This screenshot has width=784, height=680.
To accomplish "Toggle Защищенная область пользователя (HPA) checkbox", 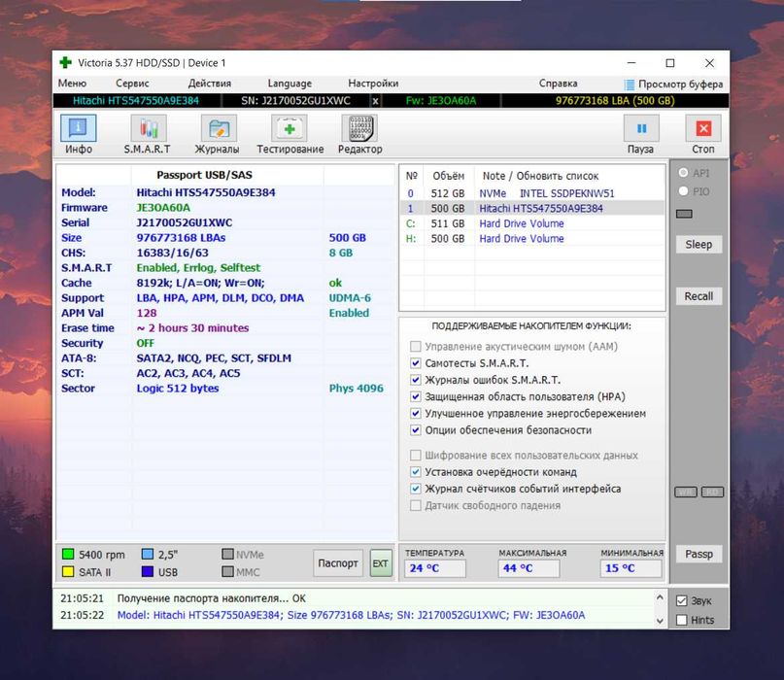I will point(415,396).
